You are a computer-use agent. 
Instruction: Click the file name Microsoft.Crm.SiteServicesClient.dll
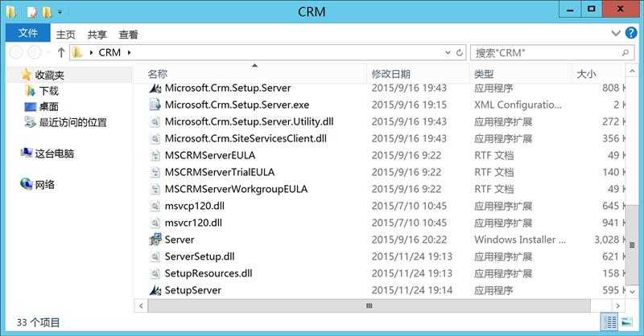(x=246, y=138)
